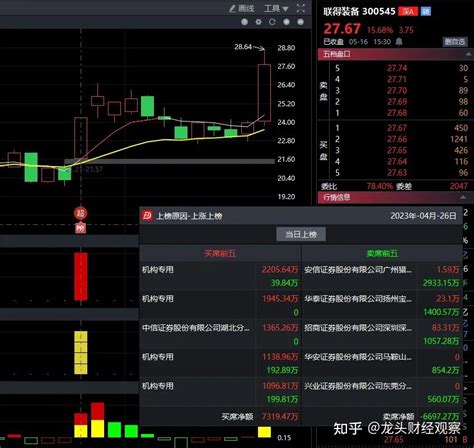474x448 pixels.
Task: Click the red 深A market tag
Action: pos(408,12)
